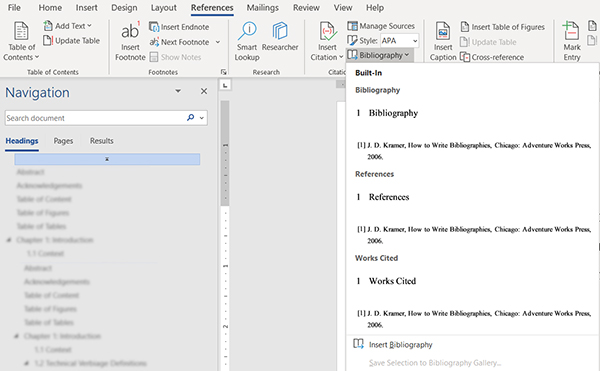This screenshot has width=600, height=371.
Task: Go to Abstract heading below highlighted row
Action: [31, 172]
